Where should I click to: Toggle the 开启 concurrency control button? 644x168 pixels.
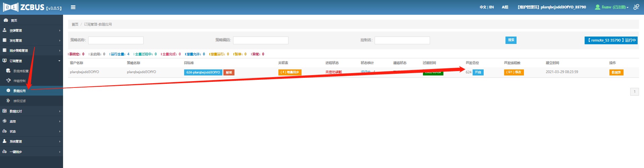[478, 72]
